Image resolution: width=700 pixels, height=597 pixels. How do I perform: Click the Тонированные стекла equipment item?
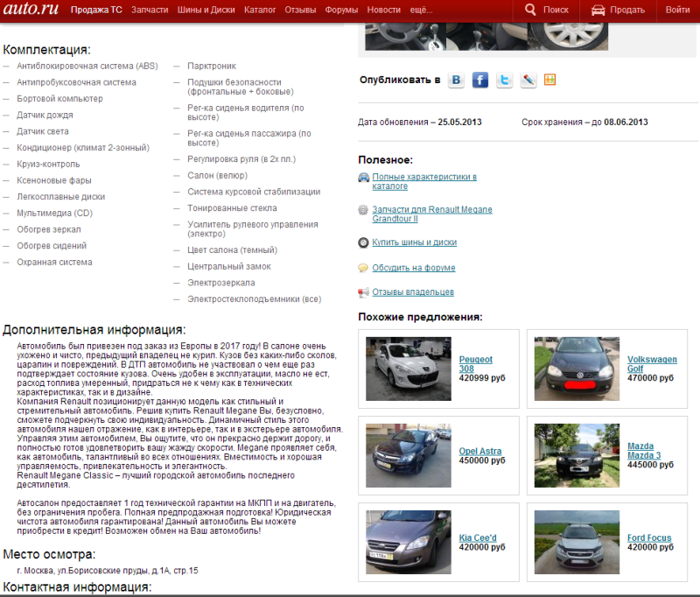[232, 208]
